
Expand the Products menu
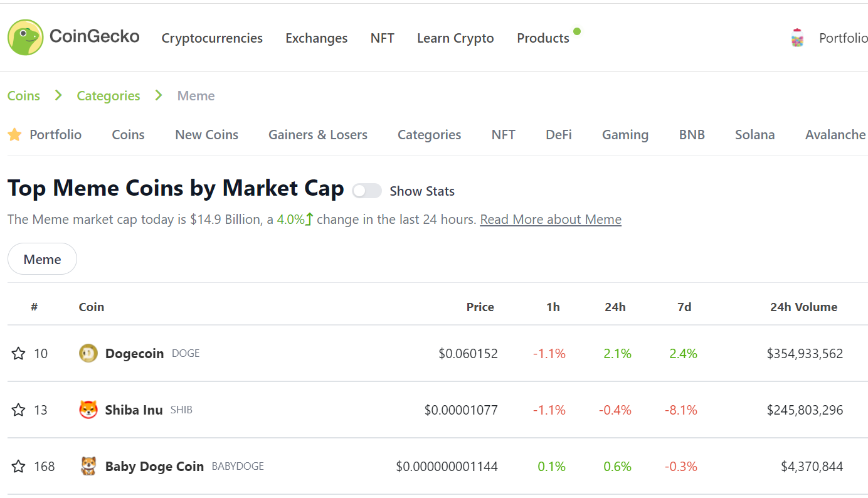pyautogui.click(x=543, y=38)
